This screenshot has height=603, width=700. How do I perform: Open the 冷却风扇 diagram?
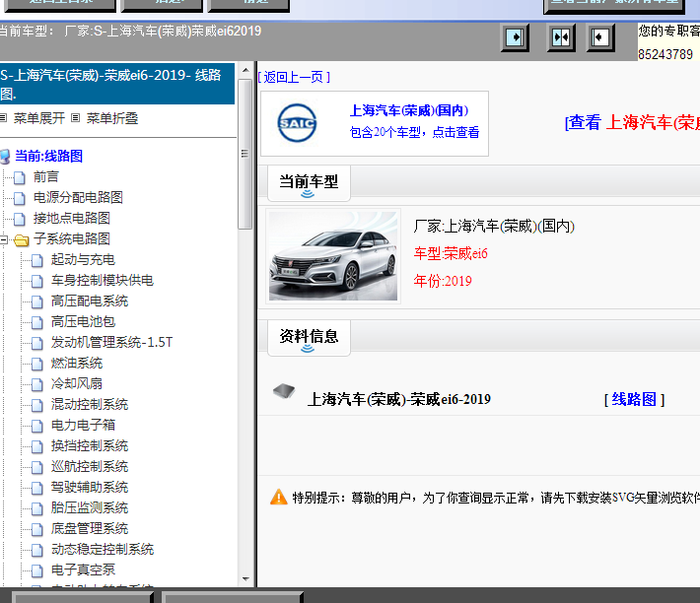click(77, 383)
